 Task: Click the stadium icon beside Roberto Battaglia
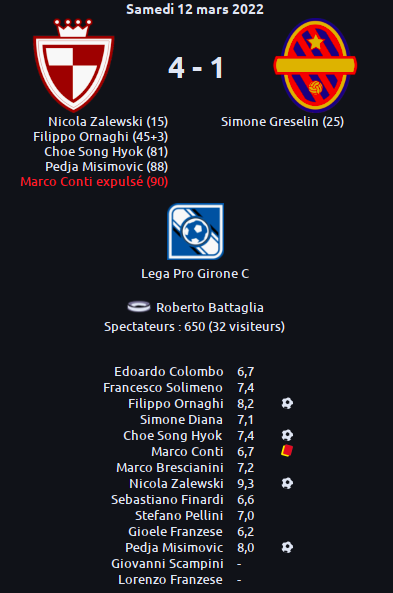point(139,306)
